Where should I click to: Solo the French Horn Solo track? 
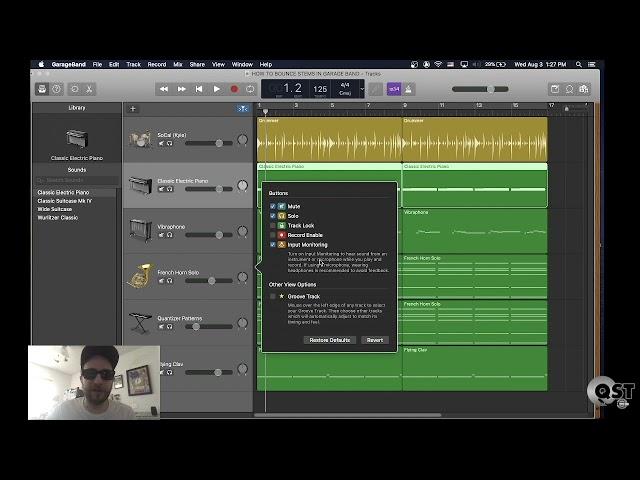(170, 281)
